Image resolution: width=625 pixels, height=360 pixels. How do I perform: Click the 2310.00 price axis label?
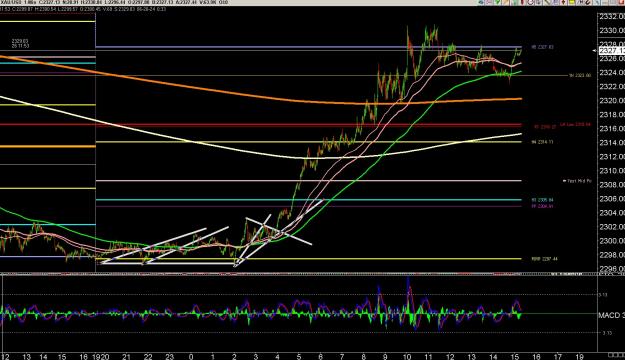611,171
